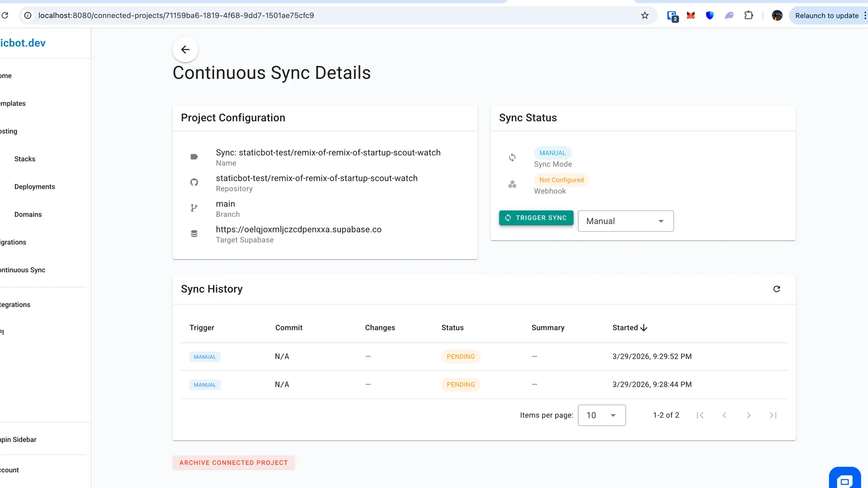Viewport: 868px width, 488px height.
Task: Open the extension with badge 2
Action: (x=672, y=16)
